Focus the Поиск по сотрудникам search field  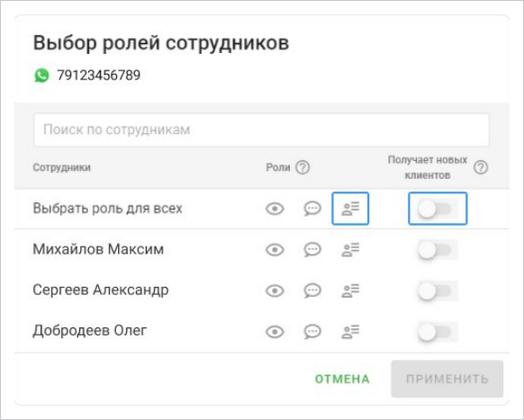(x=261, y=130)
